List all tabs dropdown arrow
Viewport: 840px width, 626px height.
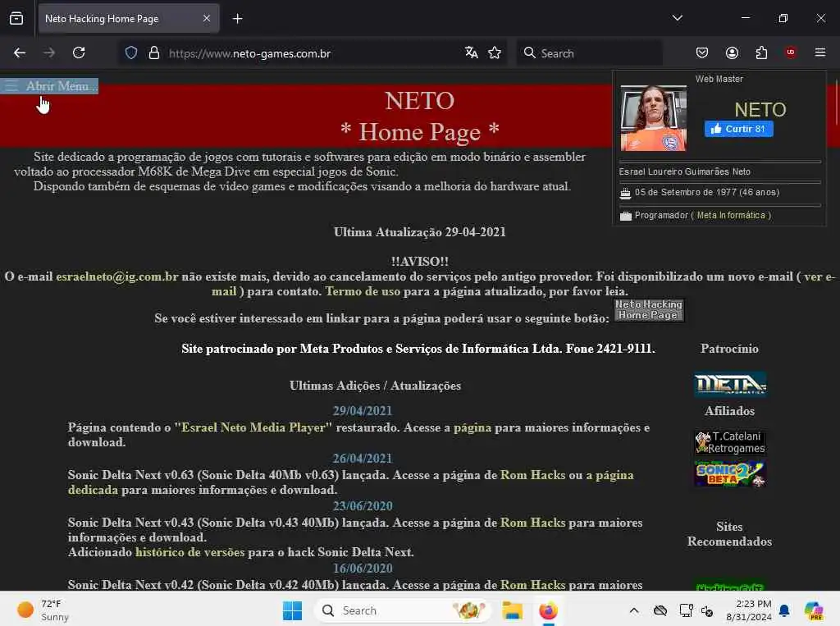[677, 18]
